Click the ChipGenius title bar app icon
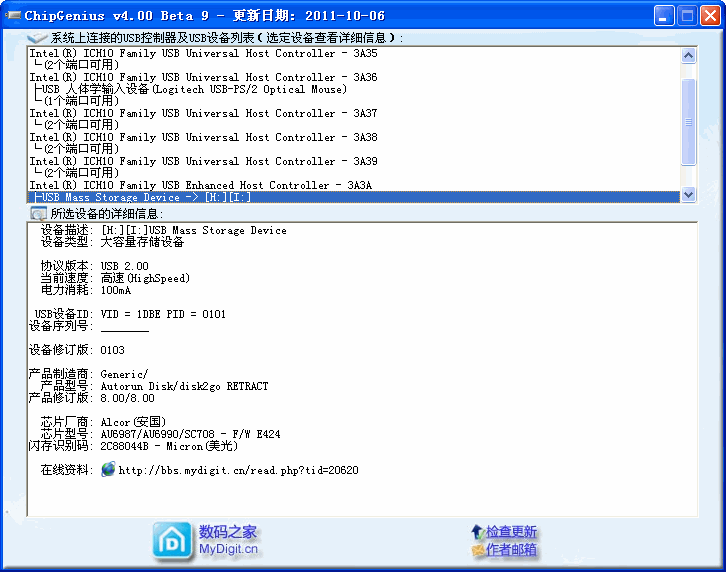 (x=13, y=15)
